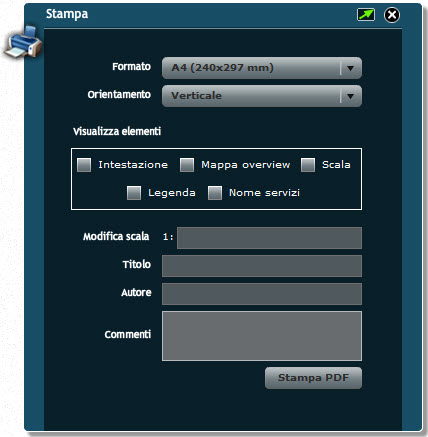Screen dimensions: 428x437
Task: Close the Stampa dialog with the X icon
Action: click(392, 15)
